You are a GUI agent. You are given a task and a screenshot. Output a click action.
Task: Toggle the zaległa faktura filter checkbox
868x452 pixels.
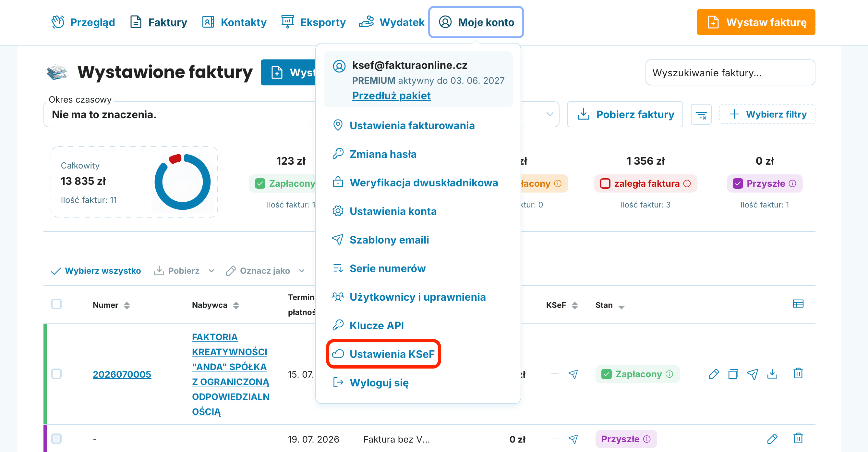(605, 183)
